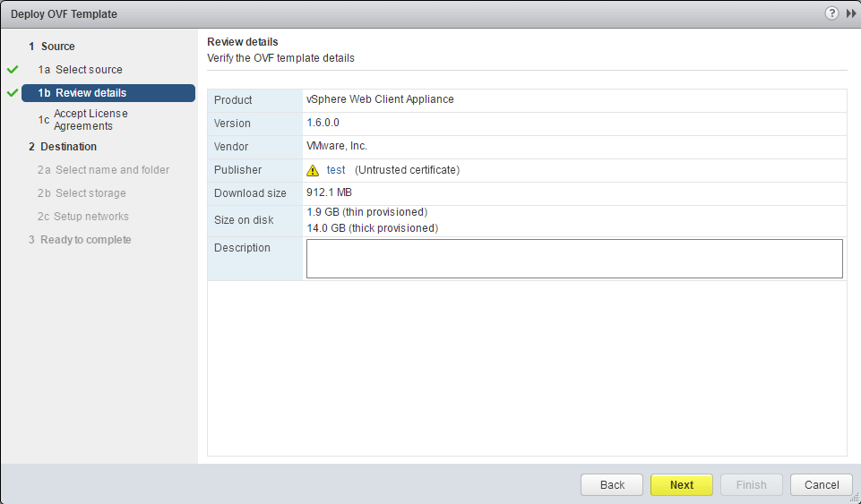Go to step 1a Select source
This screenshot has height=504, width=861.
coord(80,70)
